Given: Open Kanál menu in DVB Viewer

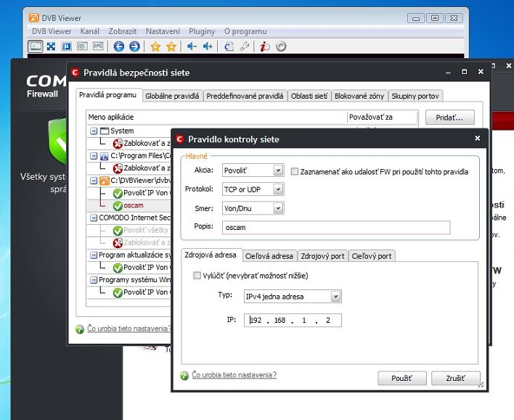Looking at the screenshot, I should coord(90,31).
